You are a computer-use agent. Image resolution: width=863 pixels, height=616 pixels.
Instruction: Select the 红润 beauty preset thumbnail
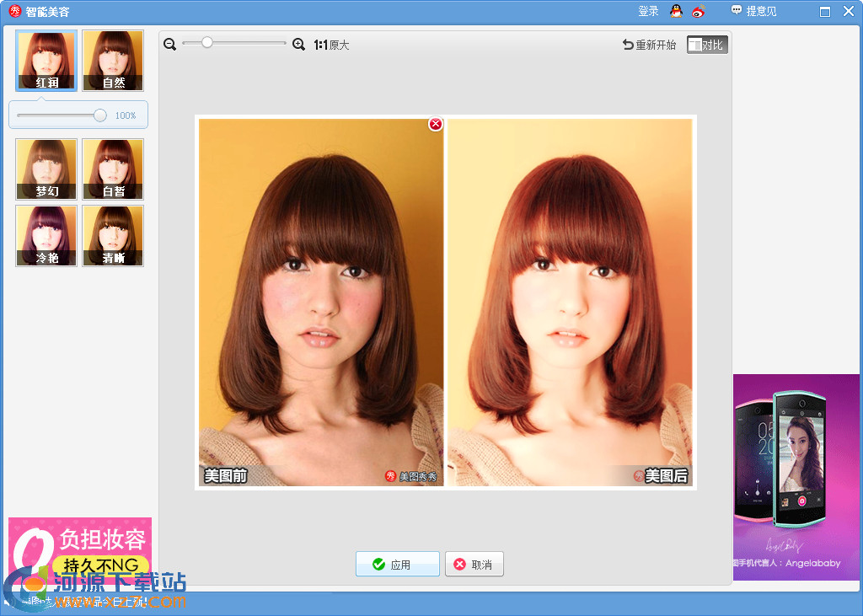pyautogui.click(x=46, y=61)
